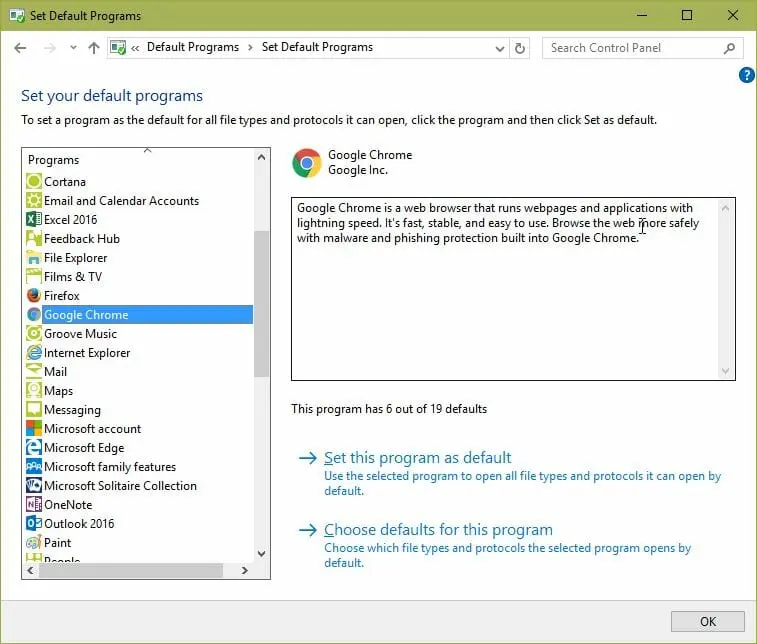Screen dimensions: 757x644
Task: Click the Messaging speech bubble icon
Action: coord(34,409)
